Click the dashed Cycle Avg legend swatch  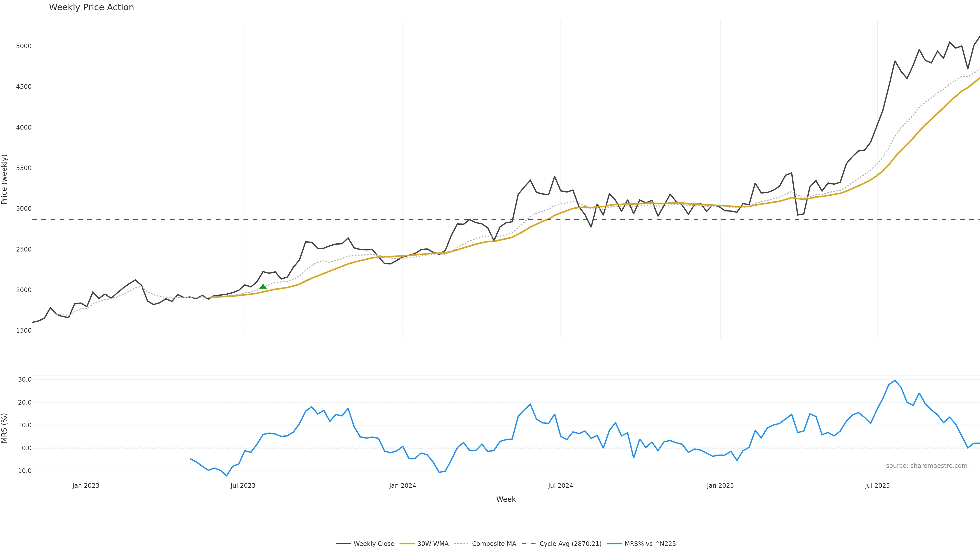pyautogui.click(x=529, y=544)
